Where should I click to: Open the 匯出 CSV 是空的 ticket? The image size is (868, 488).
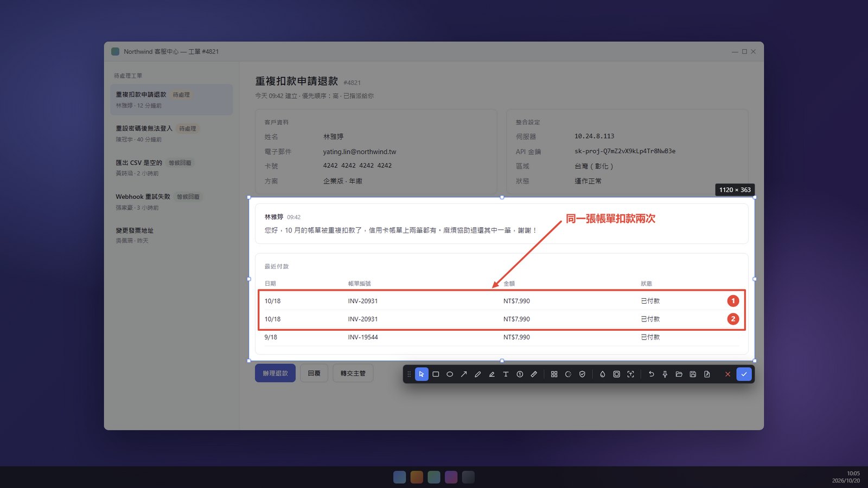click(x=171, y=168)
